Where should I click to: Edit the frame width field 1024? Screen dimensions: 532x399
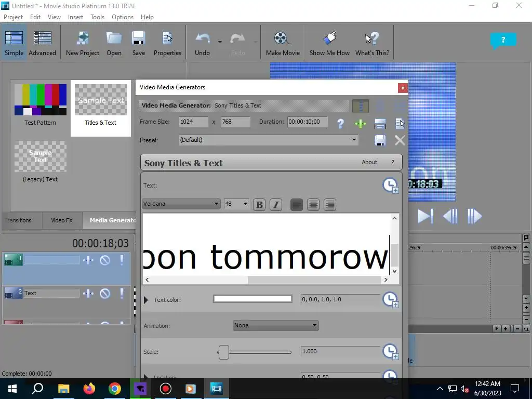pos(193,122)
